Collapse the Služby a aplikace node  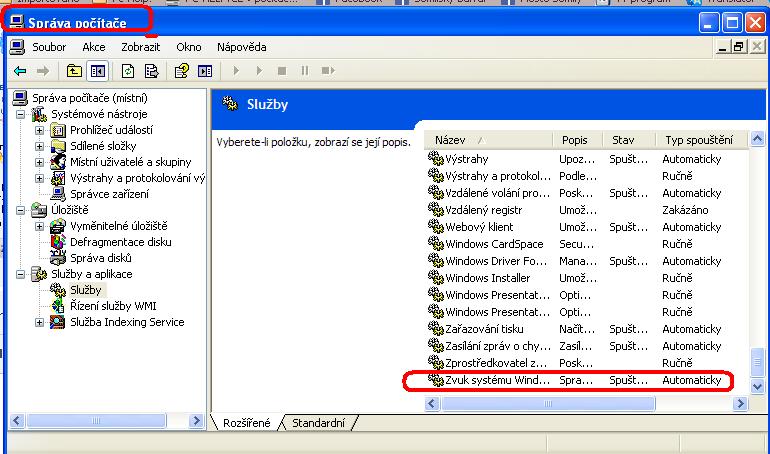(20, 274)
